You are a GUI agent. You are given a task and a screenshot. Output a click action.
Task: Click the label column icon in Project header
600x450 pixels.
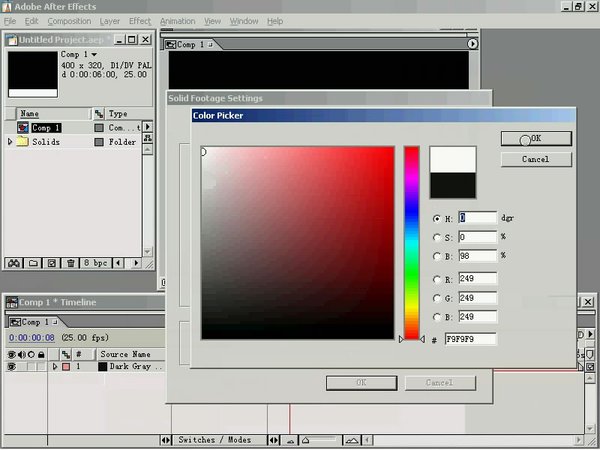pyautogui.click(x=99, y=113)
